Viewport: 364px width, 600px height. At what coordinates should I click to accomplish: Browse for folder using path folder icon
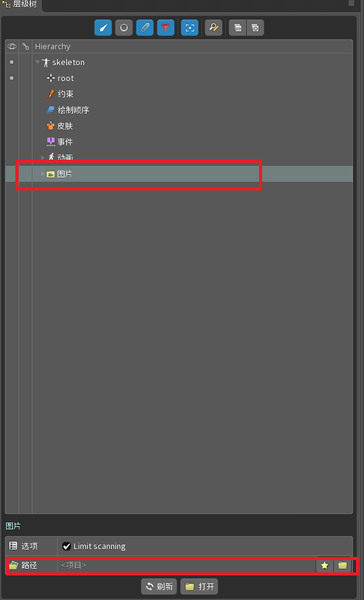[342, 565]
